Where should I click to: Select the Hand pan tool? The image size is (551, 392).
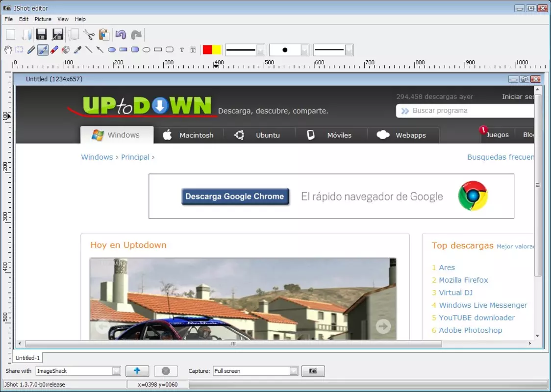(x=8, y=50)
